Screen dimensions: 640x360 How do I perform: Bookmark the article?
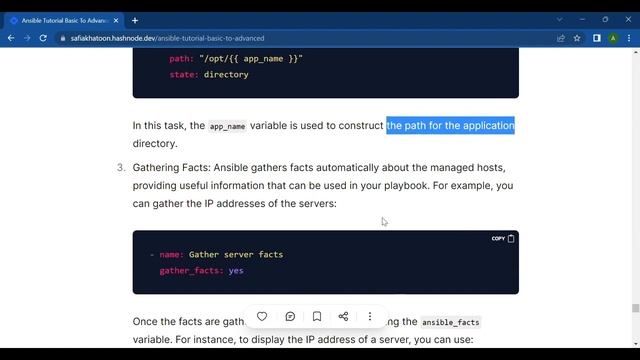pyautogui.click(x=317, y=316)
